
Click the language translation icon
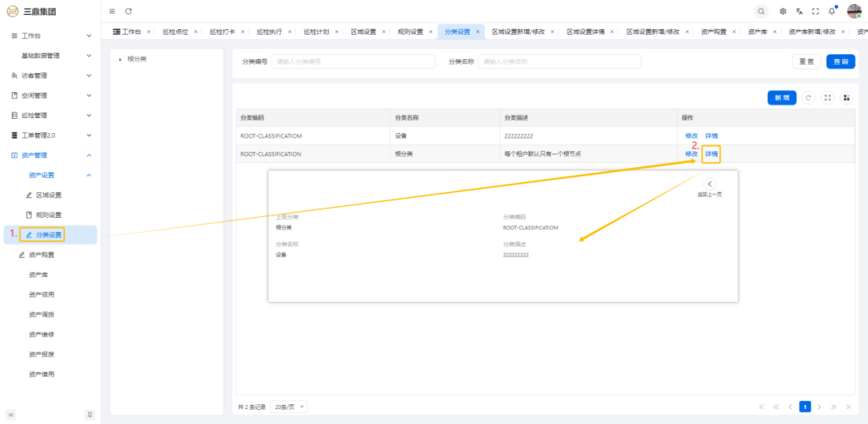coord(799,11)
